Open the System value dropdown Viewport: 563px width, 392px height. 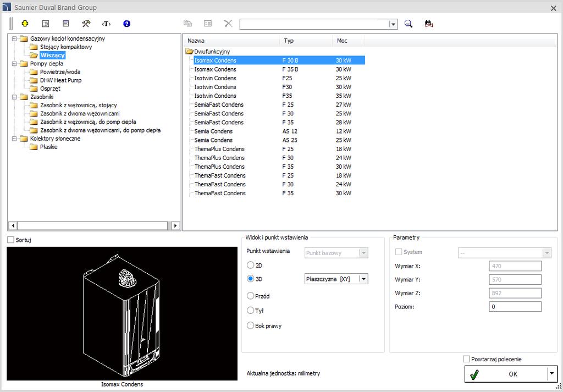coord(547,252)
